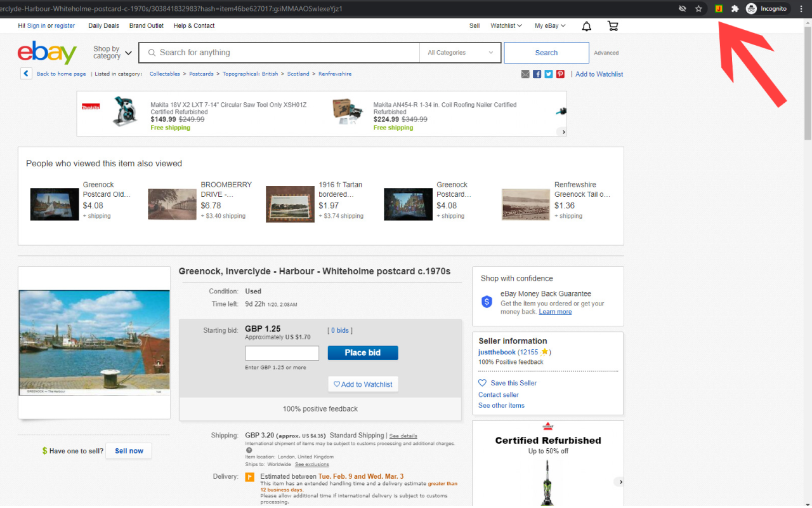The height and width of the screenshot is (508, 812).
Task: Click the eye-slash tracking icon in address bar
Action: coord(683,9)
